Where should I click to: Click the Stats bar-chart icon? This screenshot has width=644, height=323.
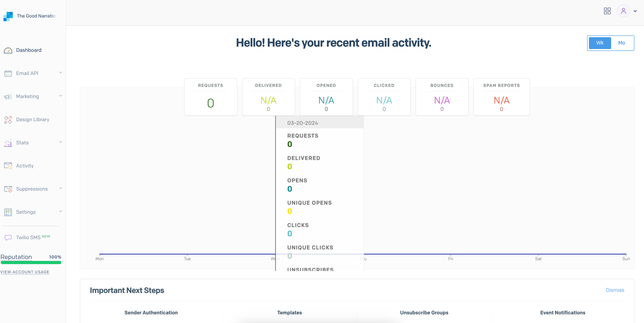[8, 143]
